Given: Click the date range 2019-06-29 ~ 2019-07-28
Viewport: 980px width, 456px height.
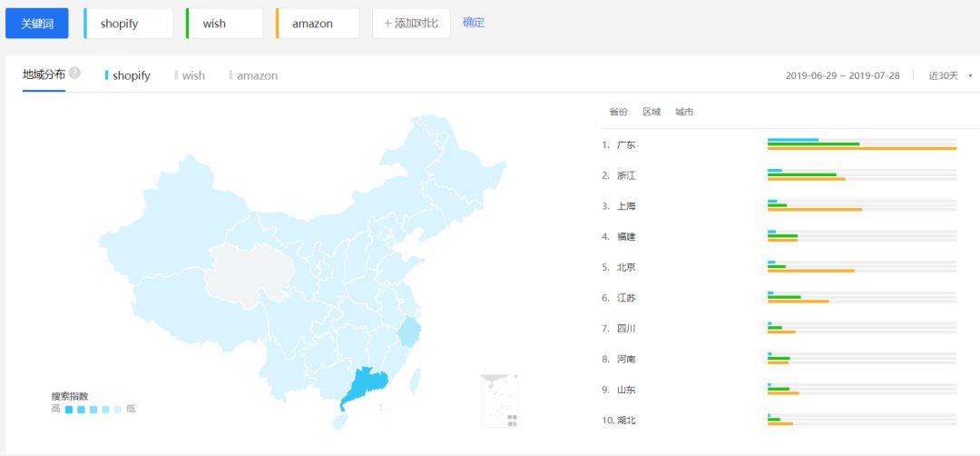Looking at the screenshot, I should point(842,75).
